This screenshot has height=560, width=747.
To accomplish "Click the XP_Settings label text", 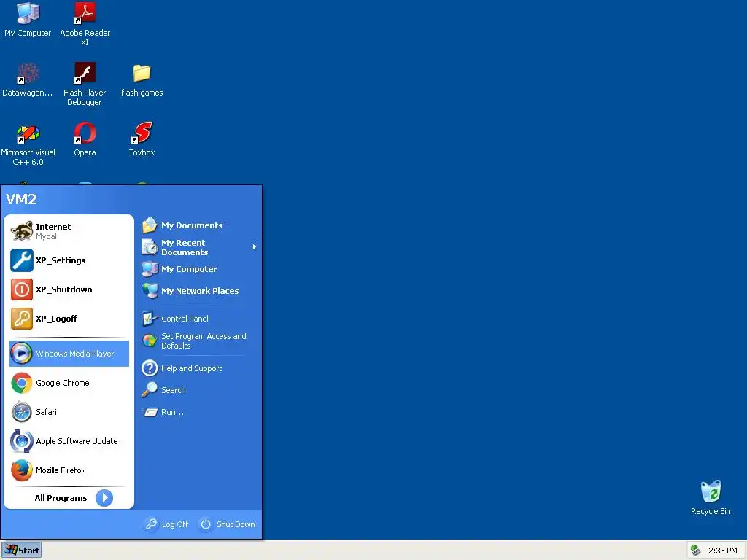I will 61,260.
